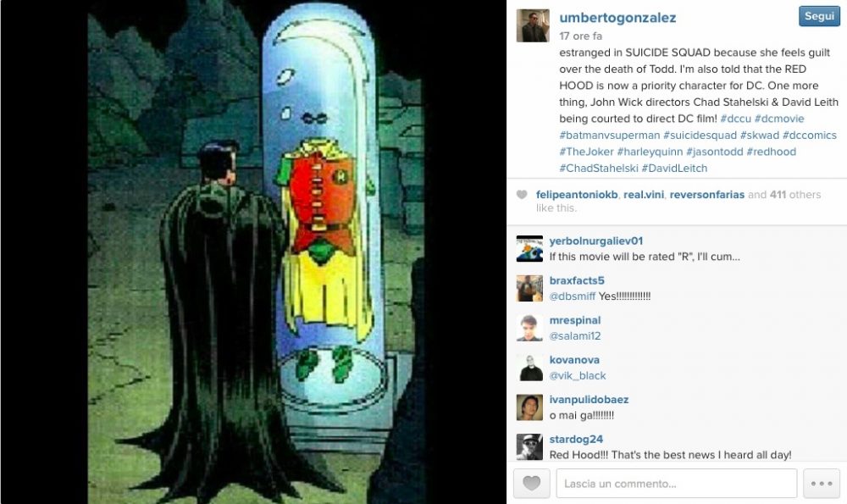Open the #harleyquinn hashtag
Screen dimensions: 847x504
650,152
